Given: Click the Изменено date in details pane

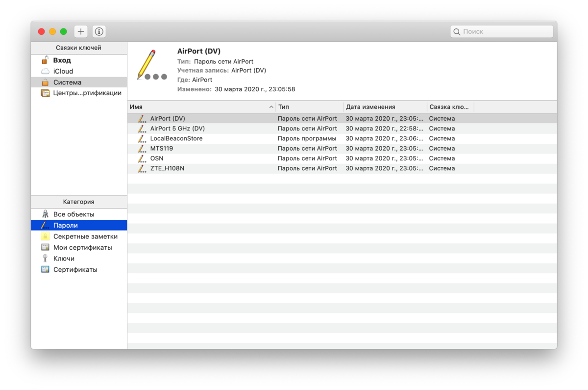Looking at the screenshot, I should [255, 89].
